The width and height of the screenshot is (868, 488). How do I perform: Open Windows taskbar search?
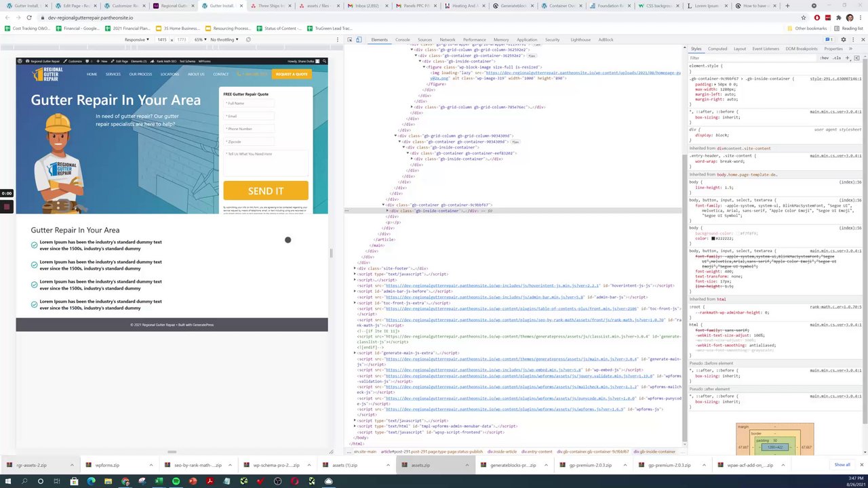(24, 481)
